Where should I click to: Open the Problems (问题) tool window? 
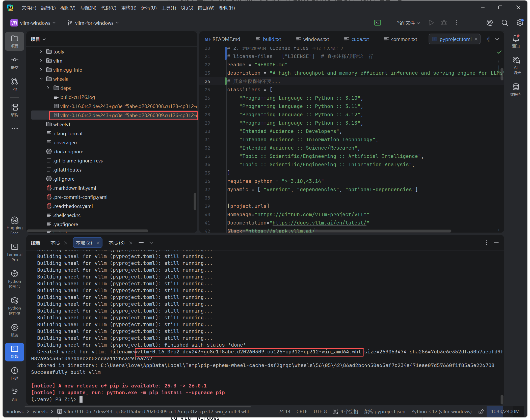14,373
